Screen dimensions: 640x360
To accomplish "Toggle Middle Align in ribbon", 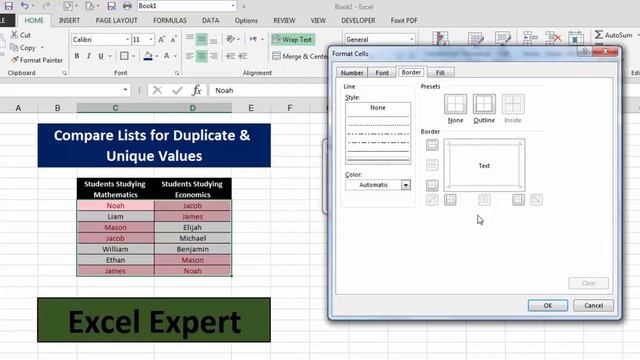I will pyautogui.click(x=202, y=39).
